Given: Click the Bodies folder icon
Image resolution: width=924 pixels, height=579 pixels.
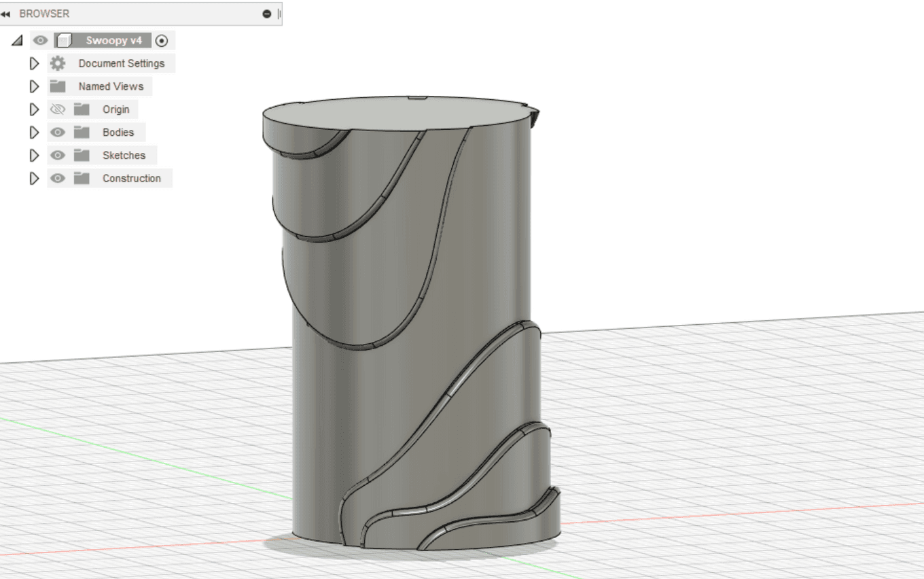Looking at the screenshot, I should [82, 133].
